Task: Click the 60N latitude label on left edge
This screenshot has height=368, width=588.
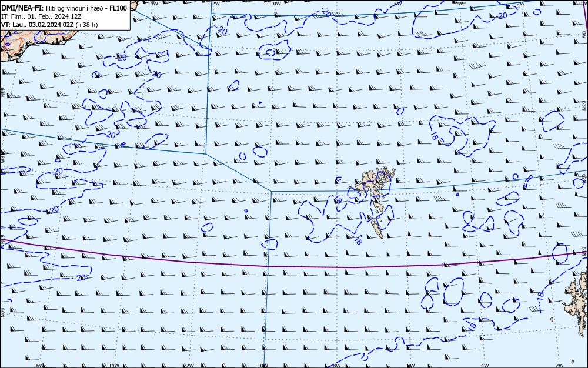Action: (x=2, y=313)
